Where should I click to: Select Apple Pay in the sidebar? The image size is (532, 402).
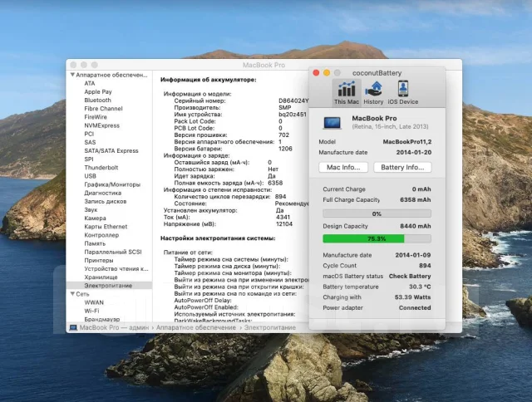click(x=98, y=92)
